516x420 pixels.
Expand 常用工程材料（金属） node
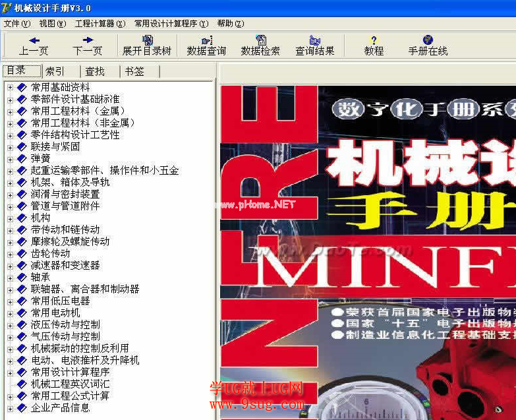point(10,111)
